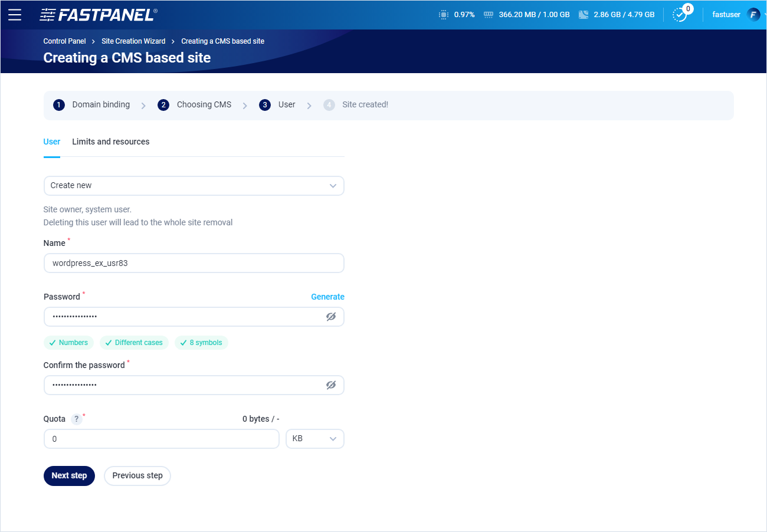This screenshot has height=532, width=767.
Task: Go to step 2 Choosing CMS
Action: [x=195, y=105]
